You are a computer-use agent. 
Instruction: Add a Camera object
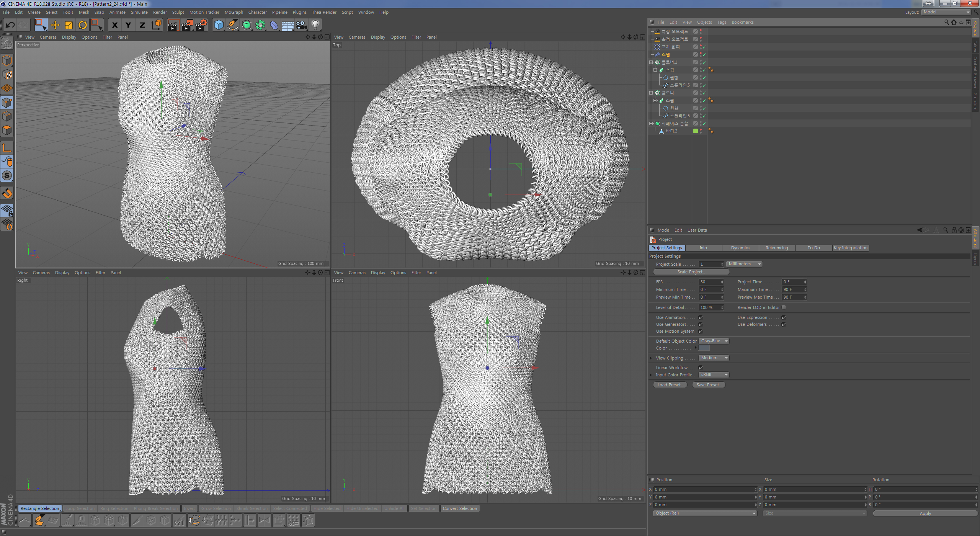[x=302, y=25]
